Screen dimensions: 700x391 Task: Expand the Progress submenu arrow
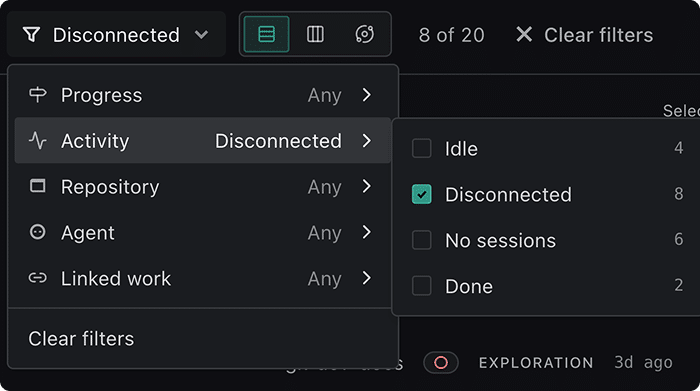367,95
